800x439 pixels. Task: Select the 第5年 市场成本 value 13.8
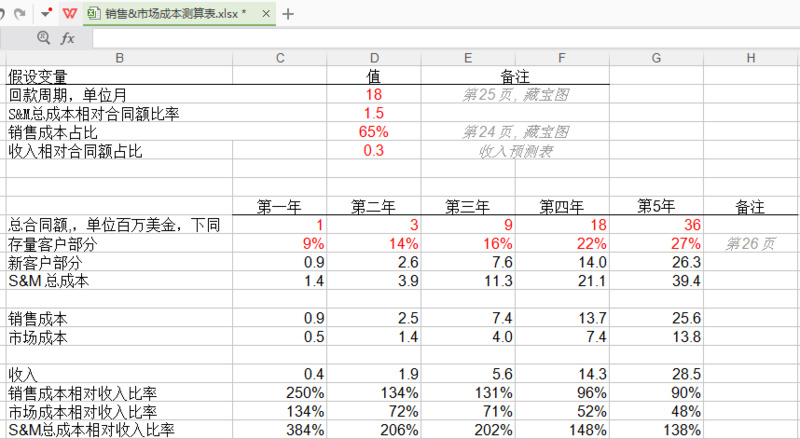(x=656, y=337)
